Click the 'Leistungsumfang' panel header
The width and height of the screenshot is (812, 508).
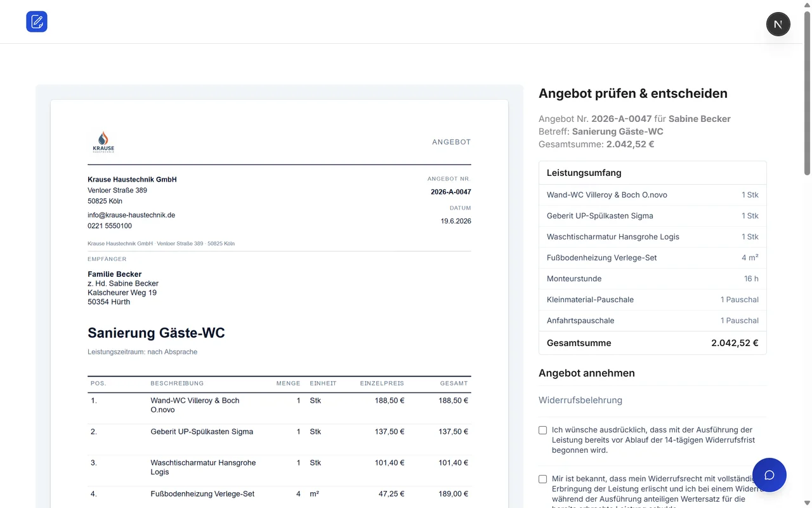[x=652, y=173]
